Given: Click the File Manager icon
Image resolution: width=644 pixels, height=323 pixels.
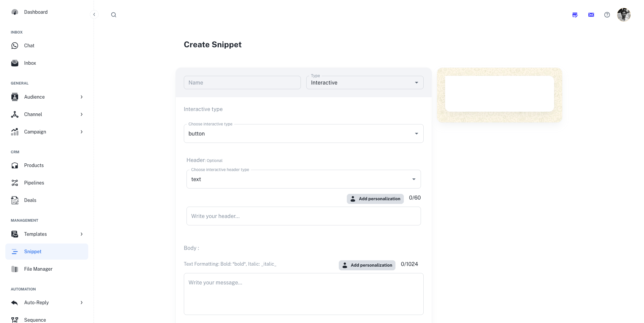Looking at the screenshot, I should (x=15, y=269).
